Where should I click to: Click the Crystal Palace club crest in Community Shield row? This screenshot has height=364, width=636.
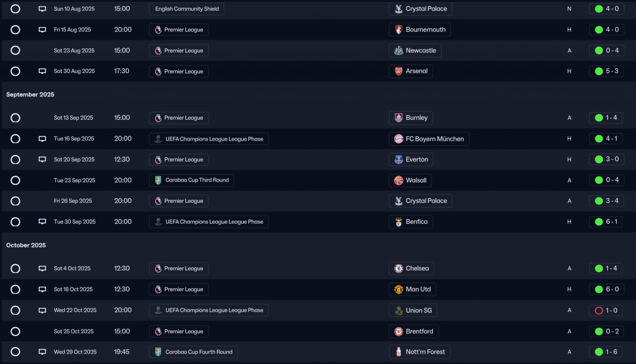coord(398,9)
